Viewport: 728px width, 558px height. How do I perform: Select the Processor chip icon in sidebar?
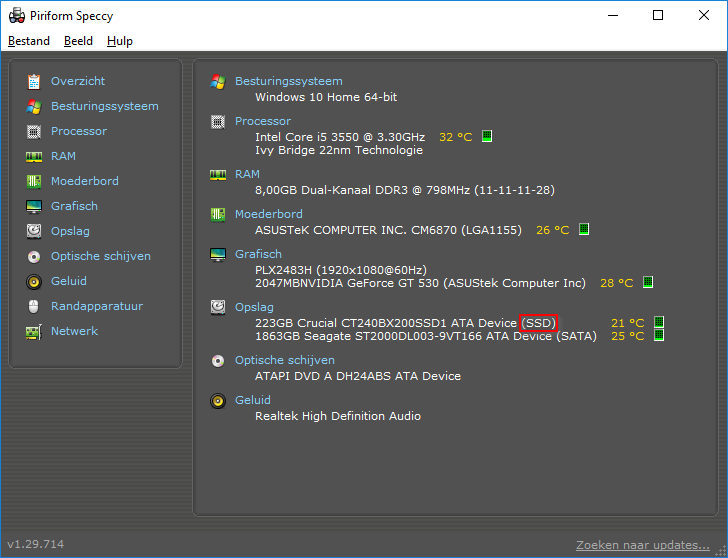(x=34, y=131)
